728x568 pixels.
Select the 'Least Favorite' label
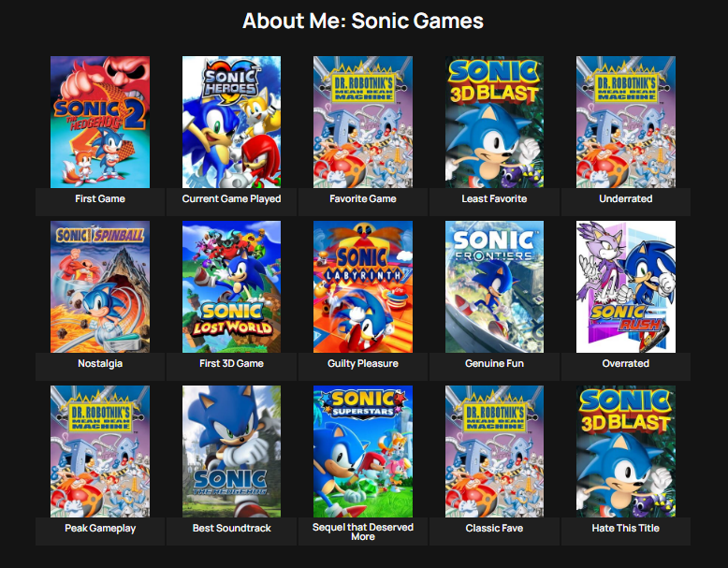coord(494,198)
